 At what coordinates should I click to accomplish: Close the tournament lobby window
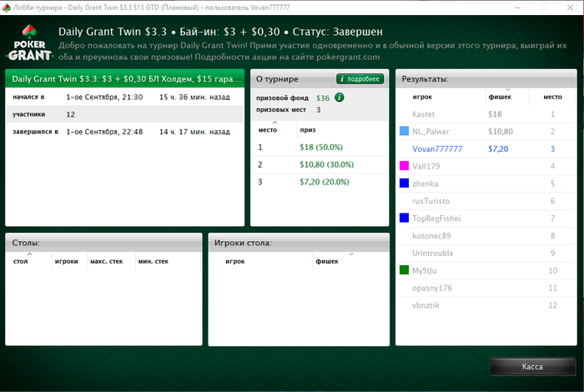[570, 8]
